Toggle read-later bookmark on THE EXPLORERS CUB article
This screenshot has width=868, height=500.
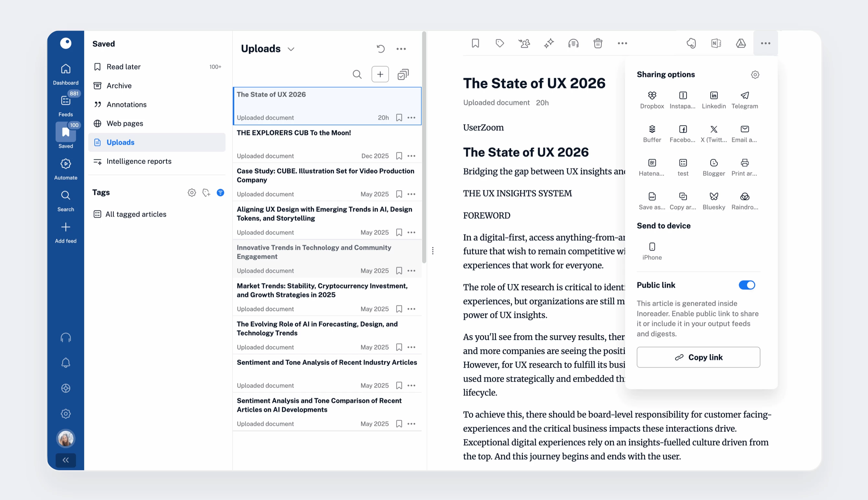coord(399,156)
